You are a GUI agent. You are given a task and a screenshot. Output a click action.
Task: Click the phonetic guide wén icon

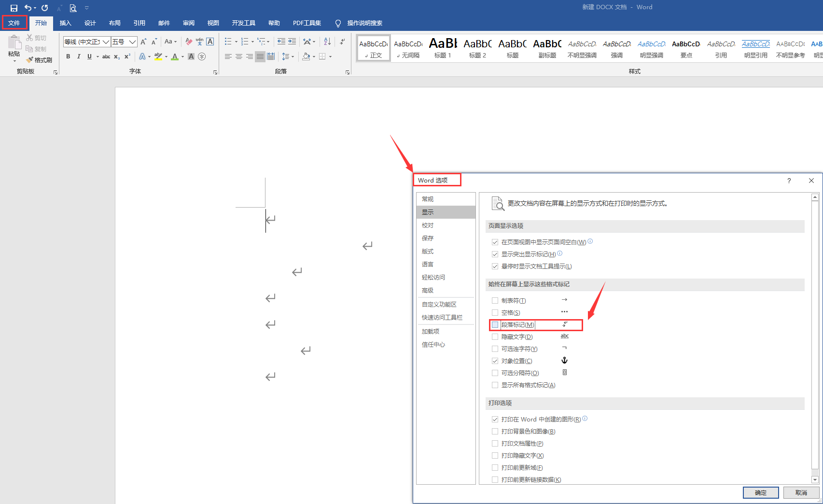tap(199, 42)
